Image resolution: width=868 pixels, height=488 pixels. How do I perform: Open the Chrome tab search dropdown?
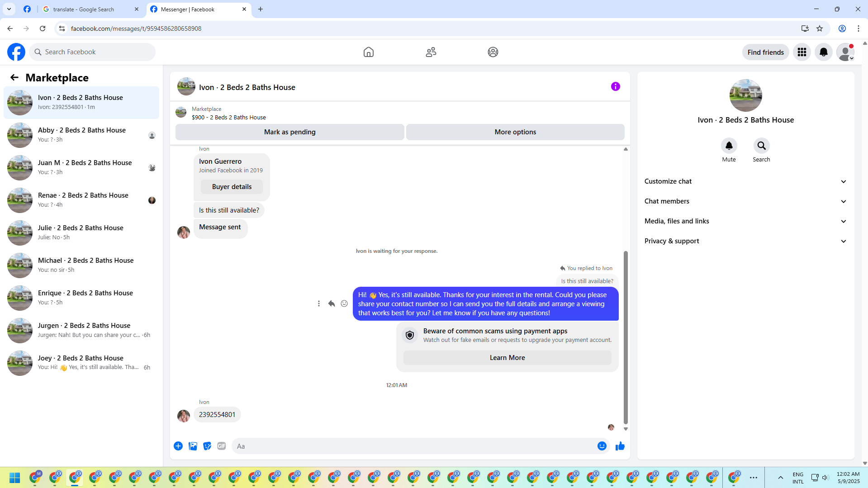9,9
